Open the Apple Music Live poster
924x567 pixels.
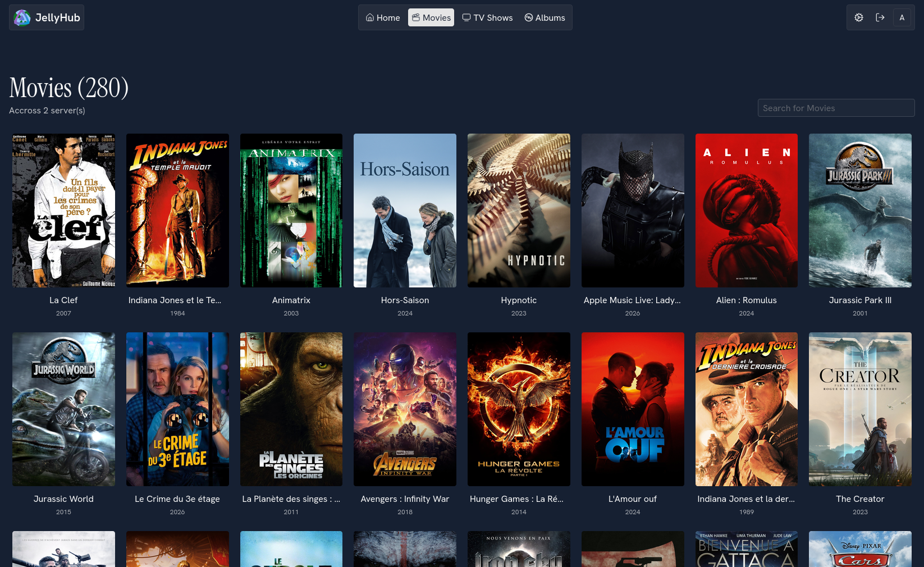point(633,211)
